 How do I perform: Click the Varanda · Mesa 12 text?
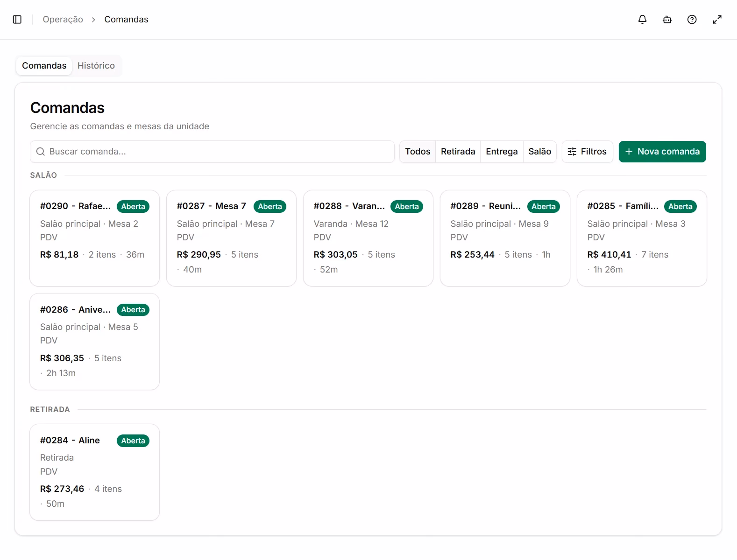click(x=351, y=224)
